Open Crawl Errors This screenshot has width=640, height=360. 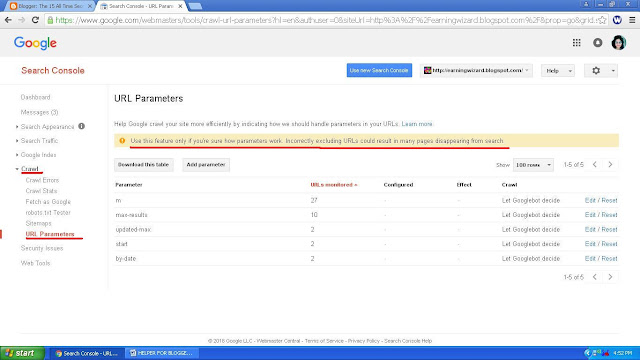(x=42, y=180)
